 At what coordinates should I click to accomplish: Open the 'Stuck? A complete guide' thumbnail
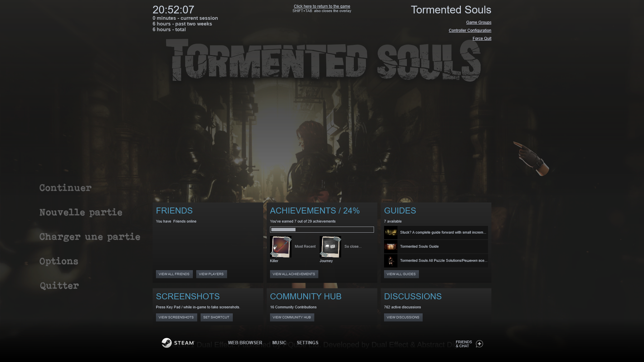[391, 232]
